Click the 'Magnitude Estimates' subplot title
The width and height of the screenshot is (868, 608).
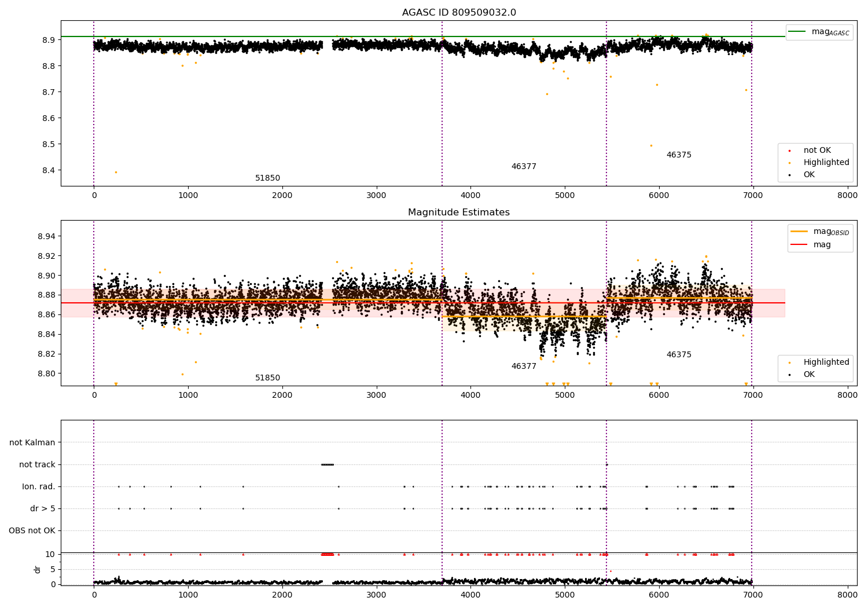(x=459, y=213)
